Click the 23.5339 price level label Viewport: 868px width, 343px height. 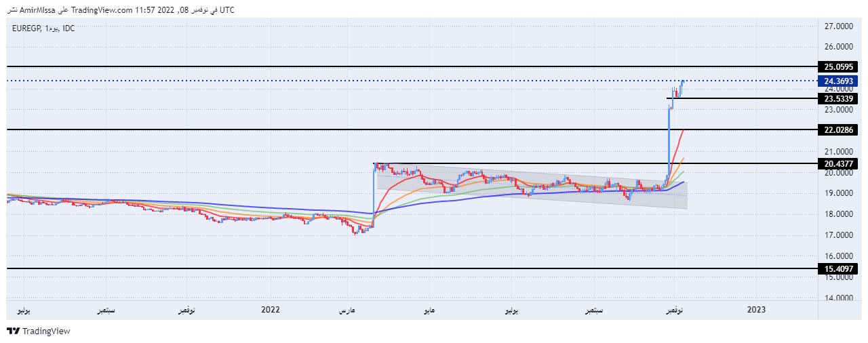pos(838,98)
